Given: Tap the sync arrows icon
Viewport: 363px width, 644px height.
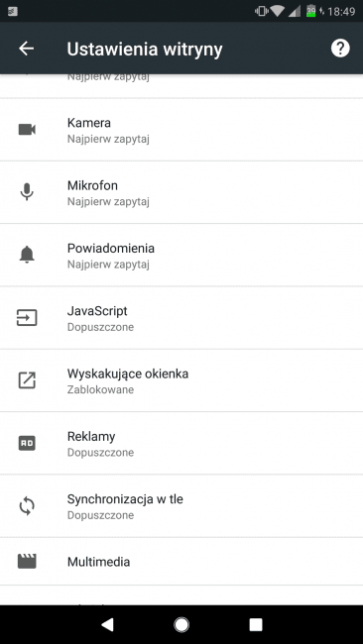Looking at the screenshot, I should (27, 506).
